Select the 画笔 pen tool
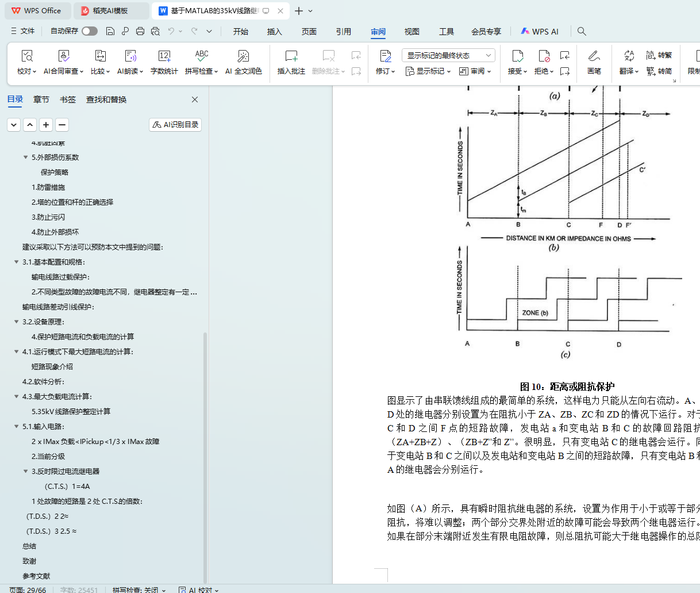The height and width of the screenshot is (593, 700). [594, 56]
